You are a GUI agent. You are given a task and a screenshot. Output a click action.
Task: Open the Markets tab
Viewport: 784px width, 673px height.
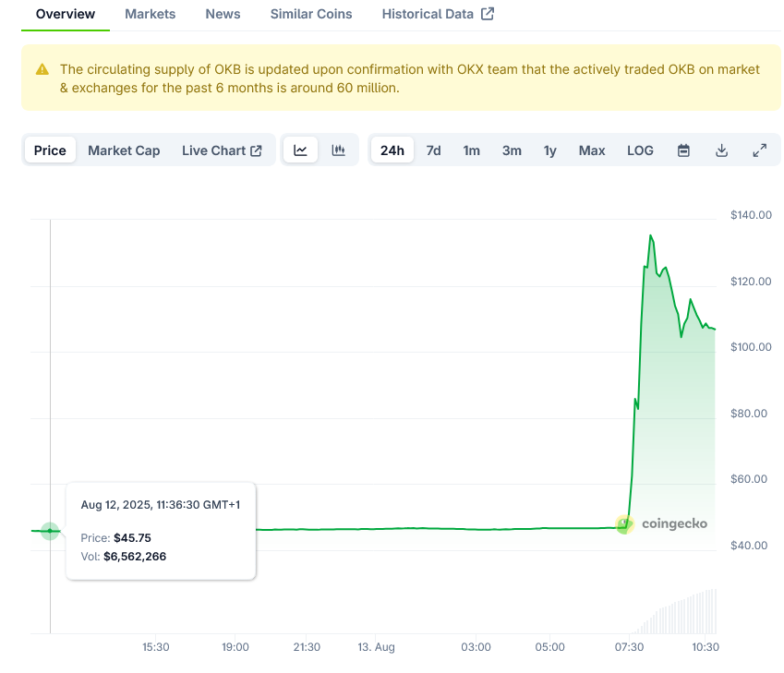[x=150, y=14]
